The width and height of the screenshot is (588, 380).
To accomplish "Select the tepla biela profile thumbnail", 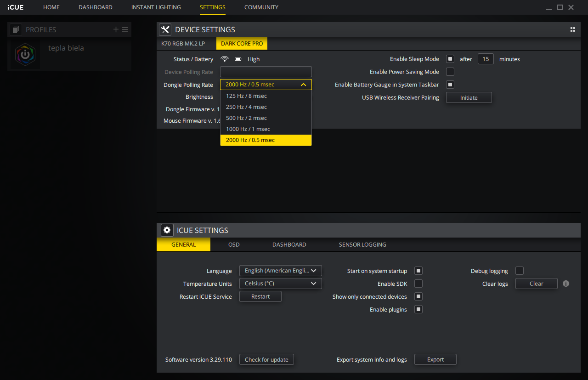I will click(x=25, y=54).
